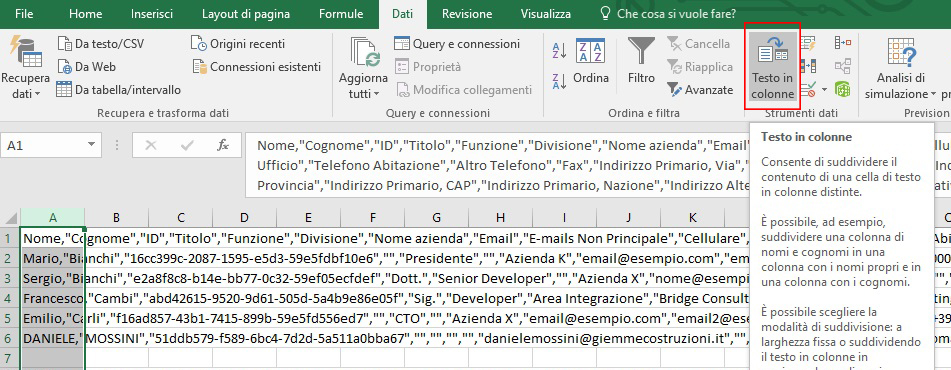Click cell A2 starting with Mario

coord(53,258)
